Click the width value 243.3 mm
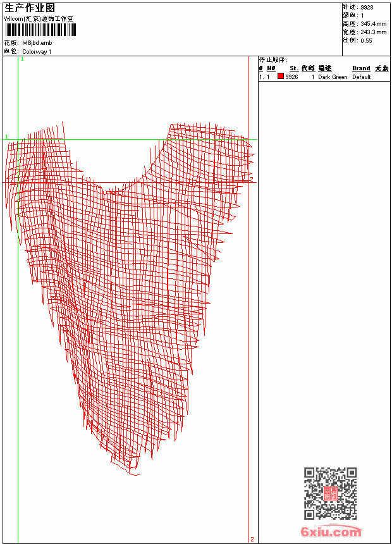Viewport: 392px width, 544px height. 373,32
